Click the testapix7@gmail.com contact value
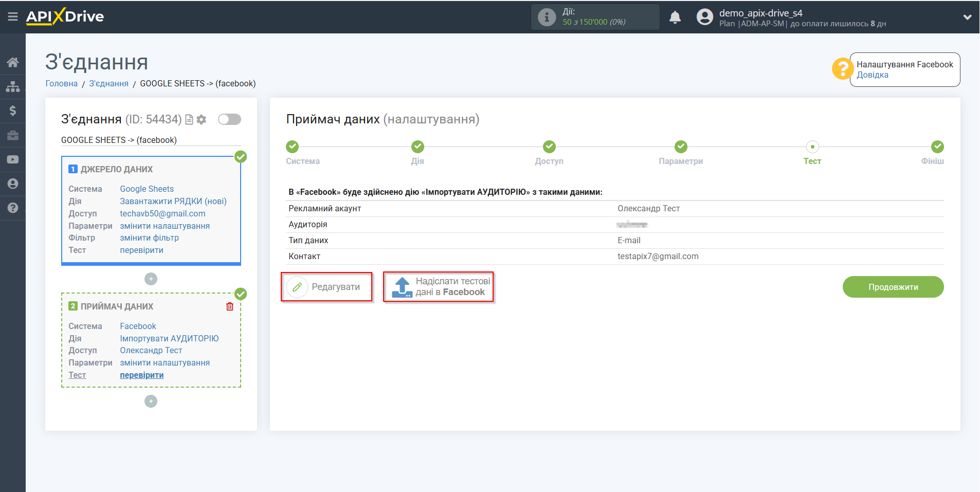 tap(658, 256)
